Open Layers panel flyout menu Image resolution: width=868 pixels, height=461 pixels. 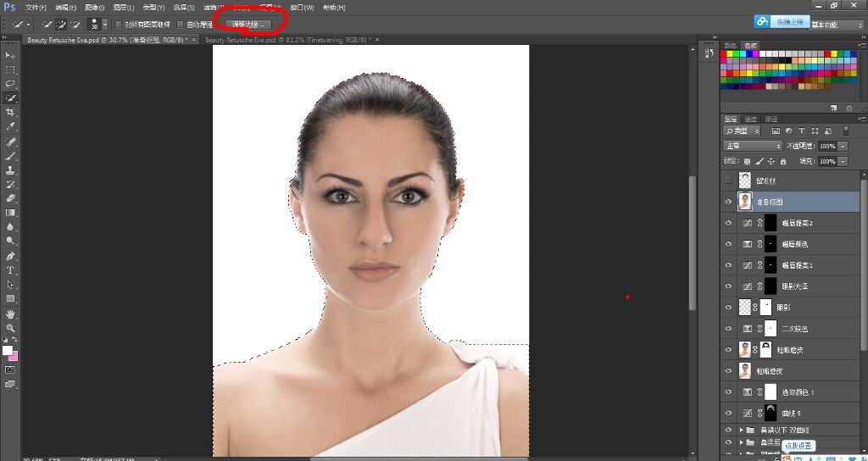(861, 119)
